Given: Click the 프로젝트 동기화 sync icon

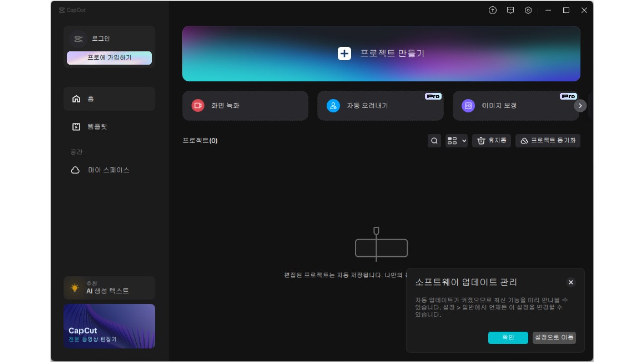Looking at the screenshot, I should (x=547, y=141).
